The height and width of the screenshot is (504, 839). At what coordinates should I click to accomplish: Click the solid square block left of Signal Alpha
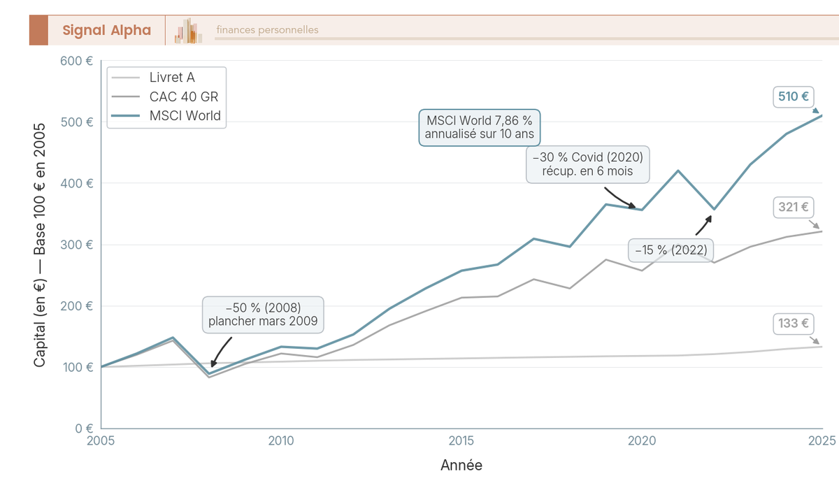click(x=38, y=30)
